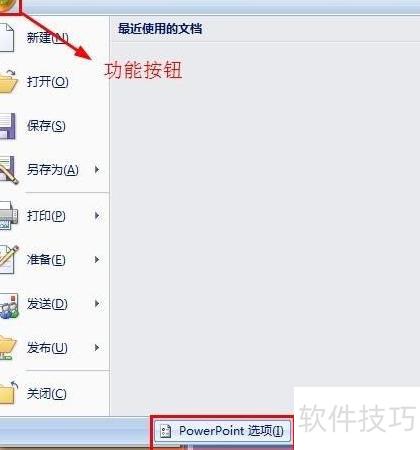Expand the 准备(E) submenu arrow
This screenshot has width=420, height=450.
[x=97, y=259]
